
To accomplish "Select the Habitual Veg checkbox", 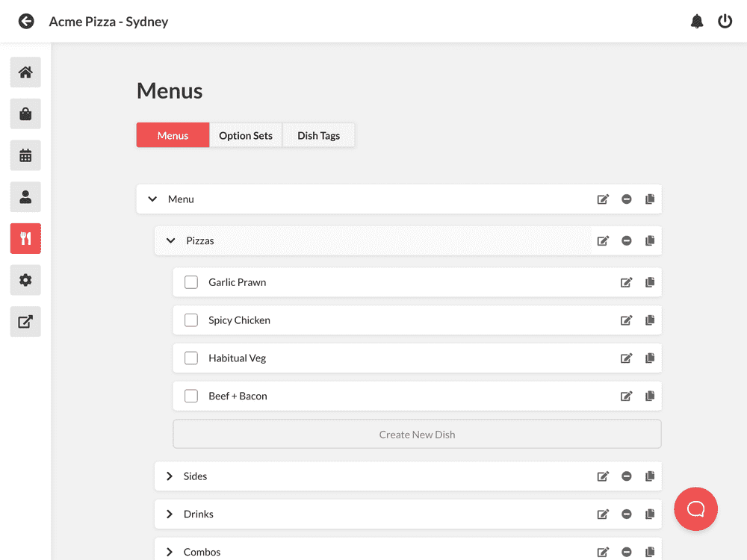I will (191, 358).
